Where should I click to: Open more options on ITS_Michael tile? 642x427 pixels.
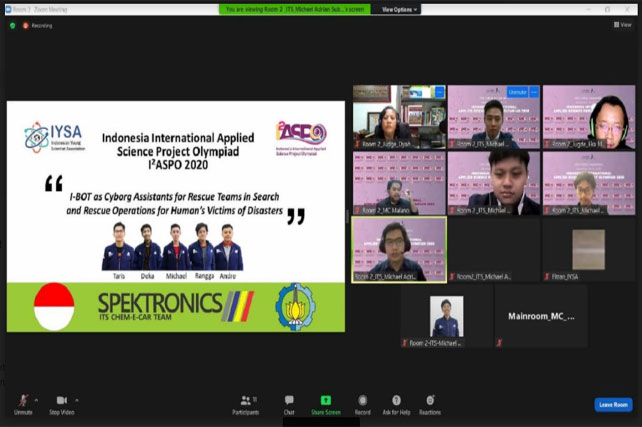(x=534, y=92)
